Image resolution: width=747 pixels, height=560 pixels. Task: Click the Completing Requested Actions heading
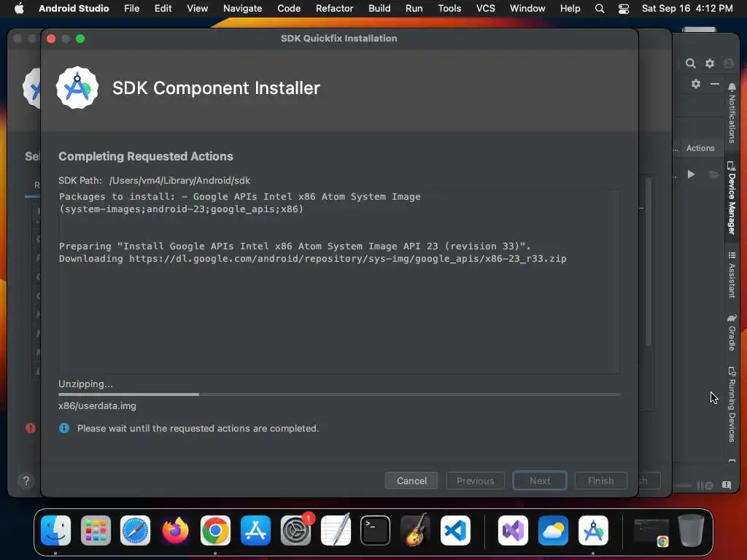click(x=146, y=156)
